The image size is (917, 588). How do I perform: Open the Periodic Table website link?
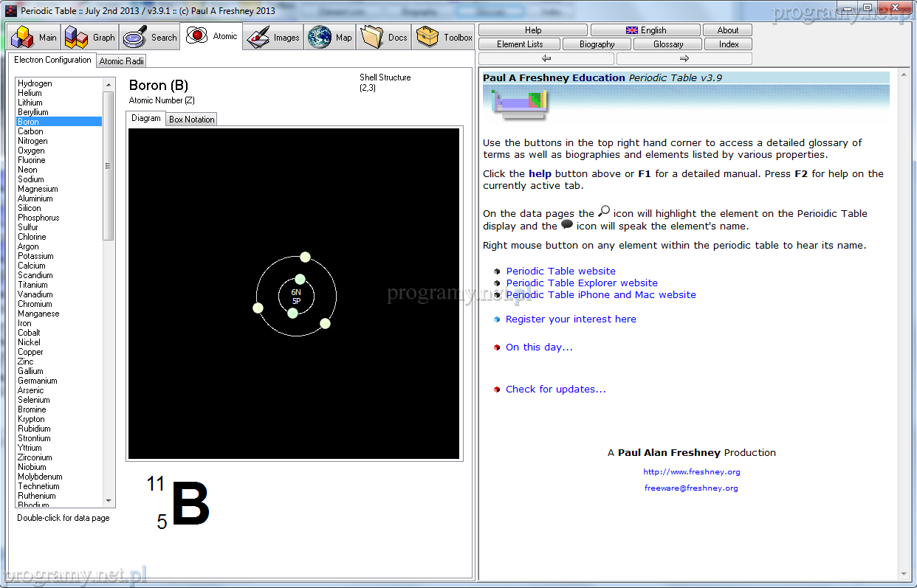pos(560,271)
